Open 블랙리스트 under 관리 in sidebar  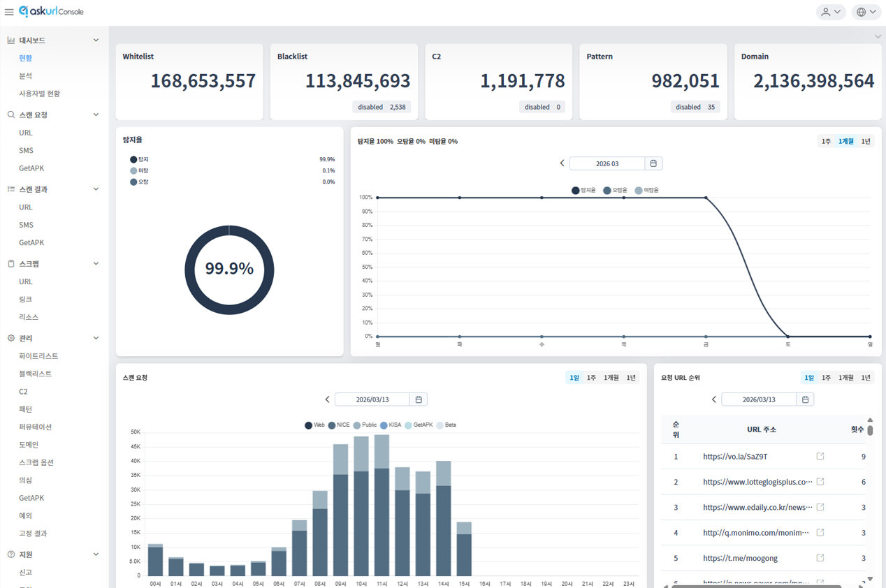(35, 374)
